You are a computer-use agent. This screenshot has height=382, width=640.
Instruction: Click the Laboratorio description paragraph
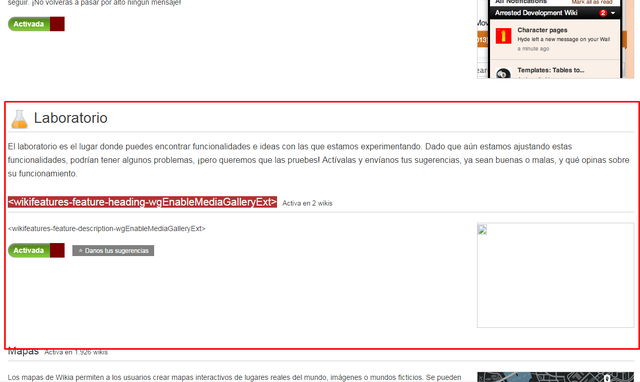pyautogui.click(x=318, y=160)
